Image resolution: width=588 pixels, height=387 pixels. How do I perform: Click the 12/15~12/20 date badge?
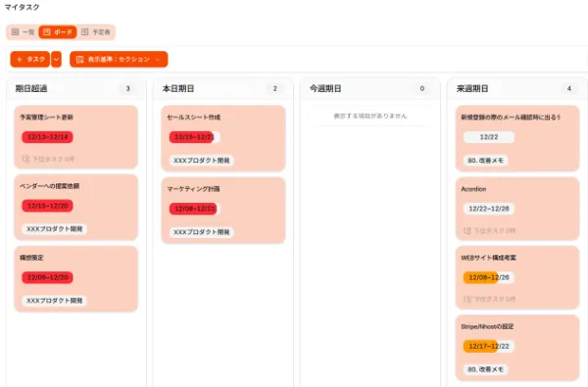pyautogui.click(x=47, y=206)
